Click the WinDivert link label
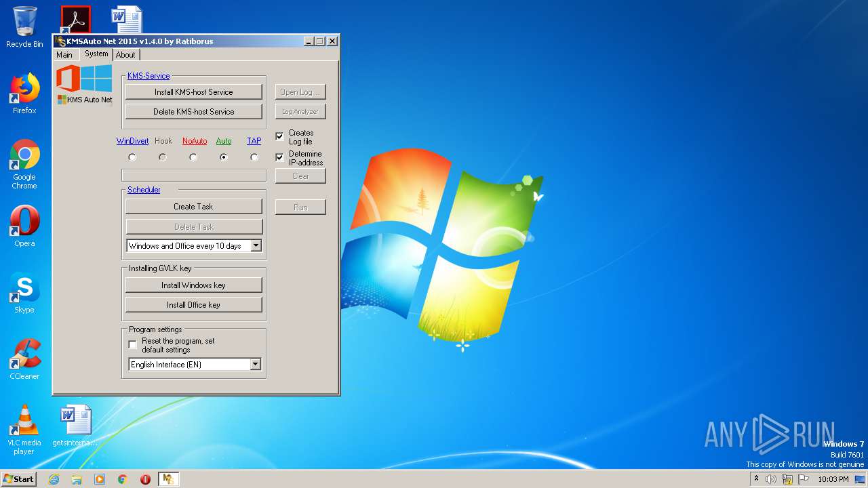The width and height of the screenshot is (868, 488). tap(132, 141)
